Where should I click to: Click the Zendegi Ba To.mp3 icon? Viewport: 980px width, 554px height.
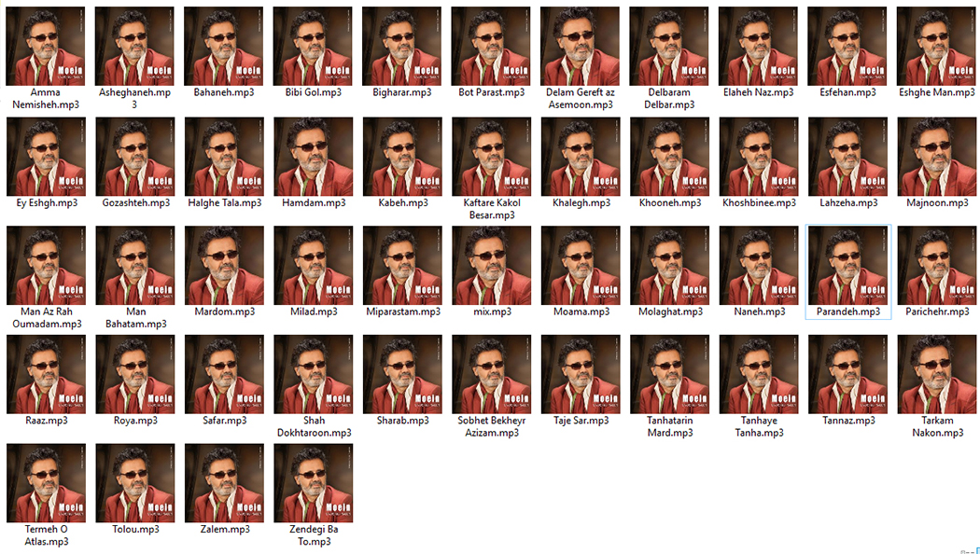(x=313, y=483)
